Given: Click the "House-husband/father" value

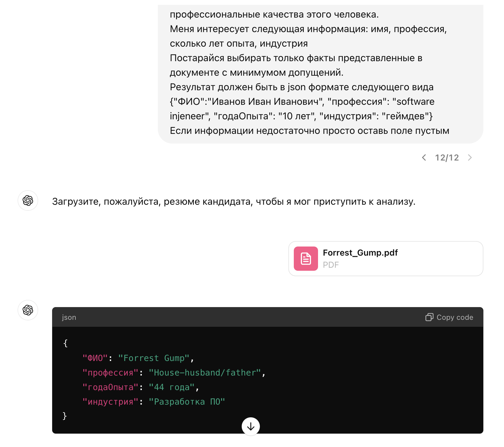Looking at the screenshot, I should click(205, 372).
